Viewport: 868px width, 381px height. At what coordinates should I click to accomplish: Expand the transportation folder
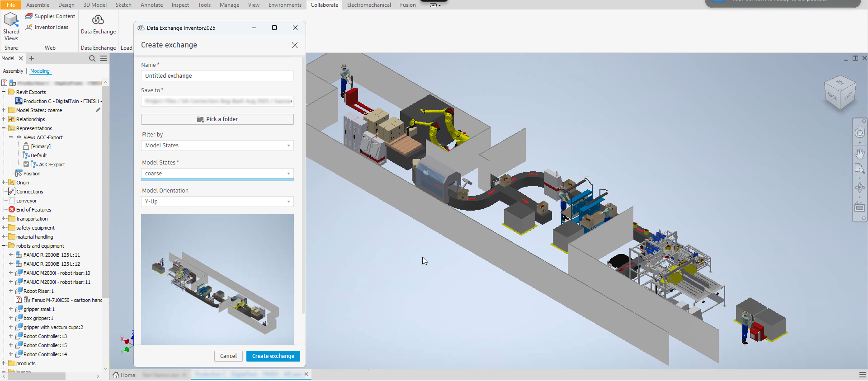(4, 219)
